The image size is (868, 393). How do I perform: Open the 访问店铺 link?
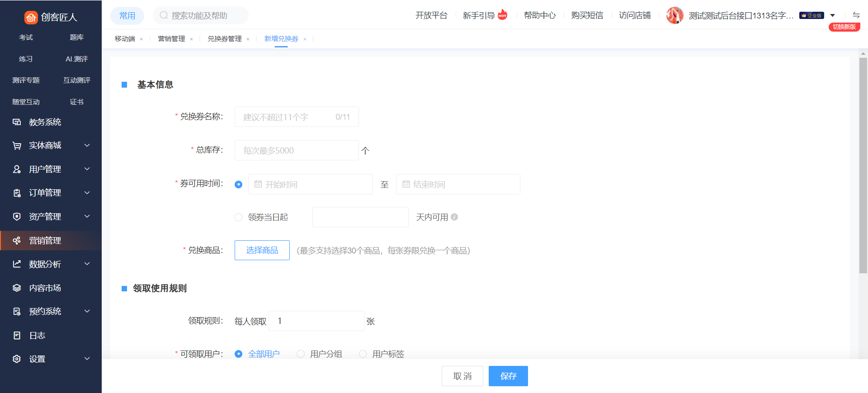[x=635, y=15]
